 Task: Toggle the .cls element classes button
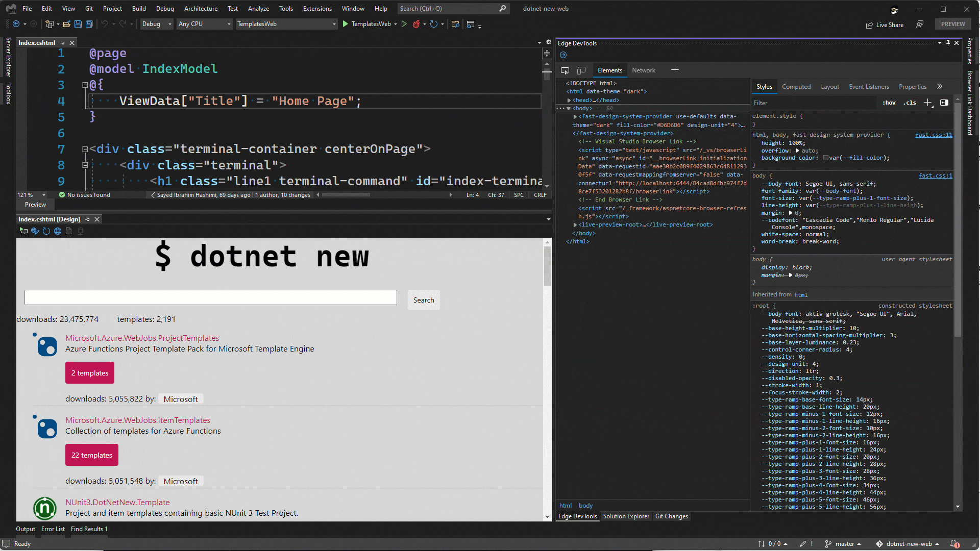tap(910, 103)
